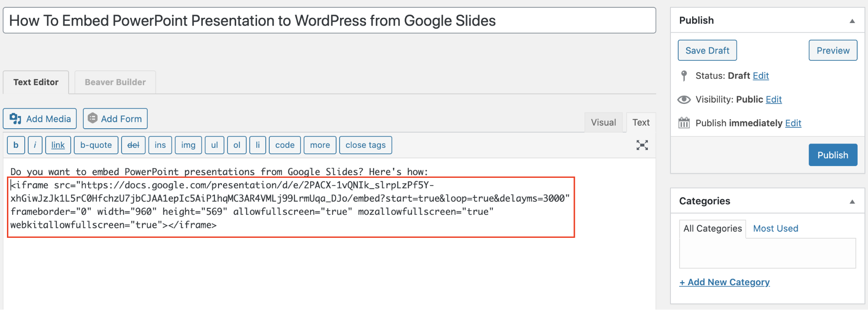Insert code tag in editor

[x=284, y=145]
